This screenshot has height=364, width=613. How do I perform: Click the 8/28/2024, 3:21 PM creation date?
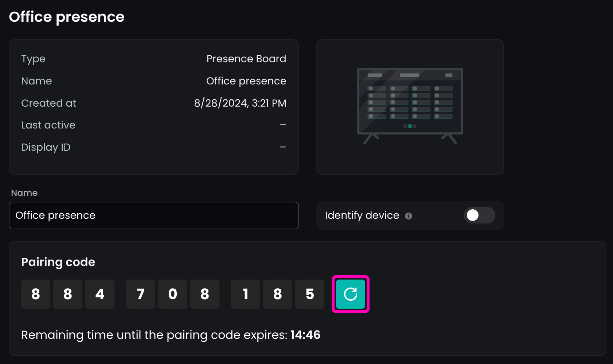[240, 103]
